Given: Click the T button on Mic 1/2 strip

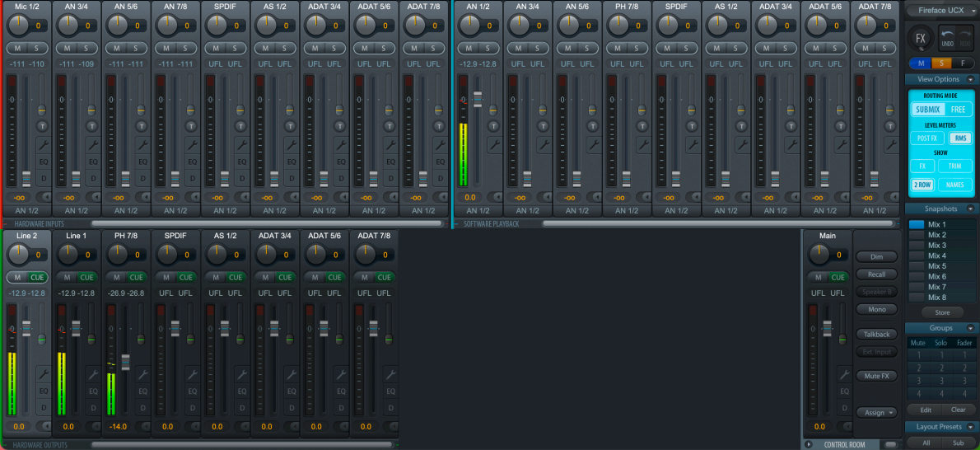Looking at the screenshot, I should [42, 126].
